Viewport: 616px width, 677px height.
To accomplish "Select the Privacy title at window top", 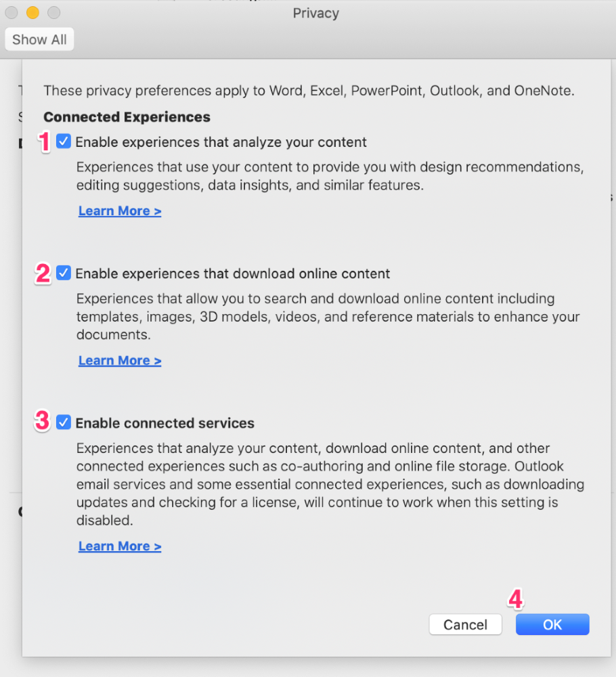I will (x=315, y=13).
